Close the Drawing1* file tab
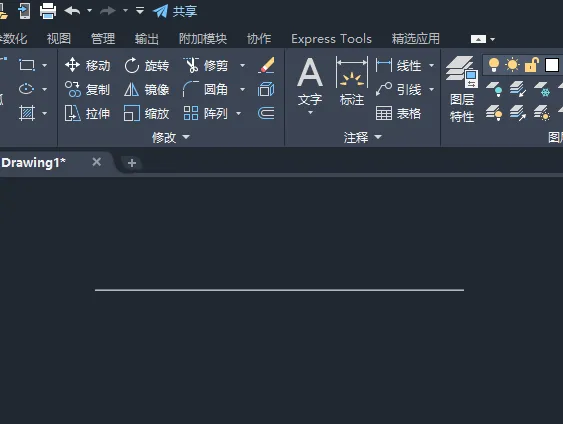Screen dimensions: 563x424 tap(97, 162)
